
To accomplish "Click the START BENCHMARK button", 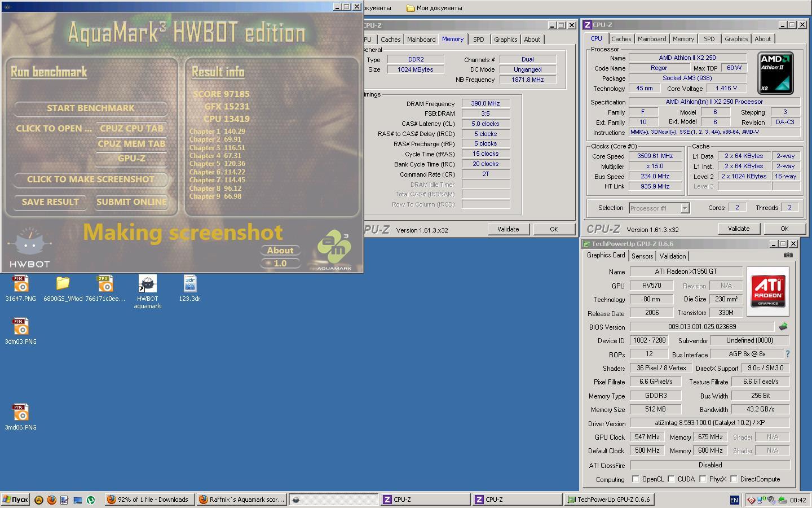I will (x=91, y=108).
